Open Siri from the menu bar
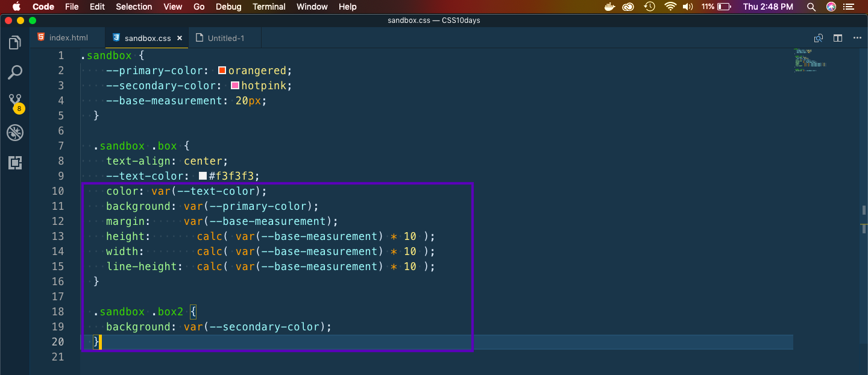Image resolution: width=868 pixels, height=375 pixels. pos(831,7)
